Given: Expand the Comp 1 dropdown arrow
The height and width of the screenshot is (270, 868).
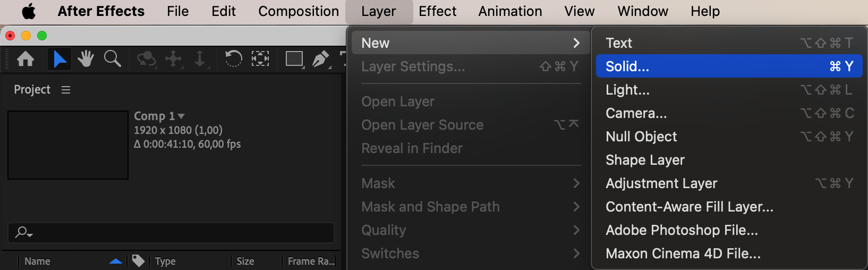Looking at the screenshot, I should [181, 116].
